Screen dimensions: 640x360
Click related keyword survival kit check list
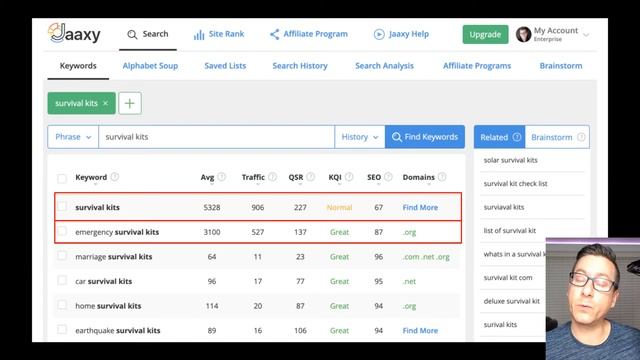(x=516, y=184)
